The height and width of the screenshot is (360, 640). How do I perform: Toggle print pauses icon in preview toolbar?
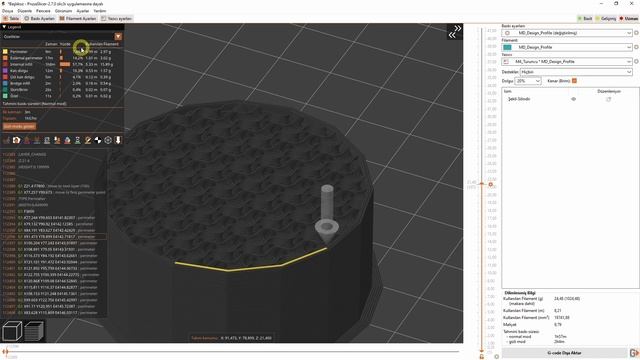tap(78, 140)
